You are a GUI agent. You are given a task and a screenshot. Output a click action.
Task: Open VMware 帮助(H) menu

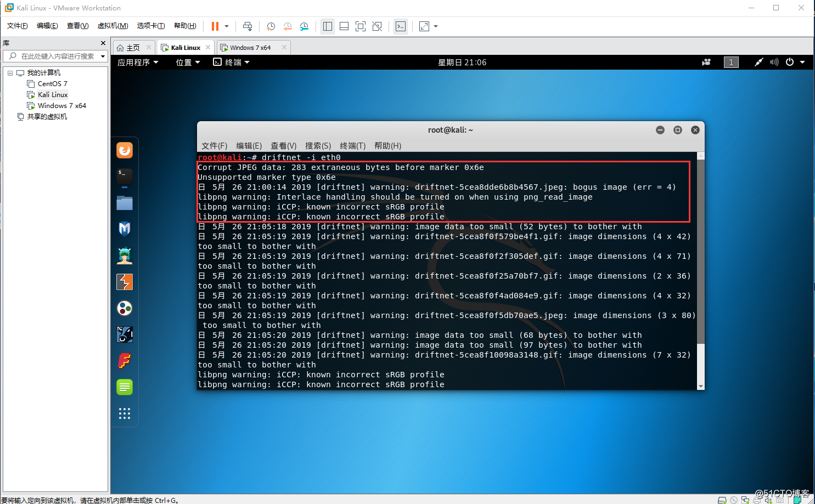tap(185, 26)
